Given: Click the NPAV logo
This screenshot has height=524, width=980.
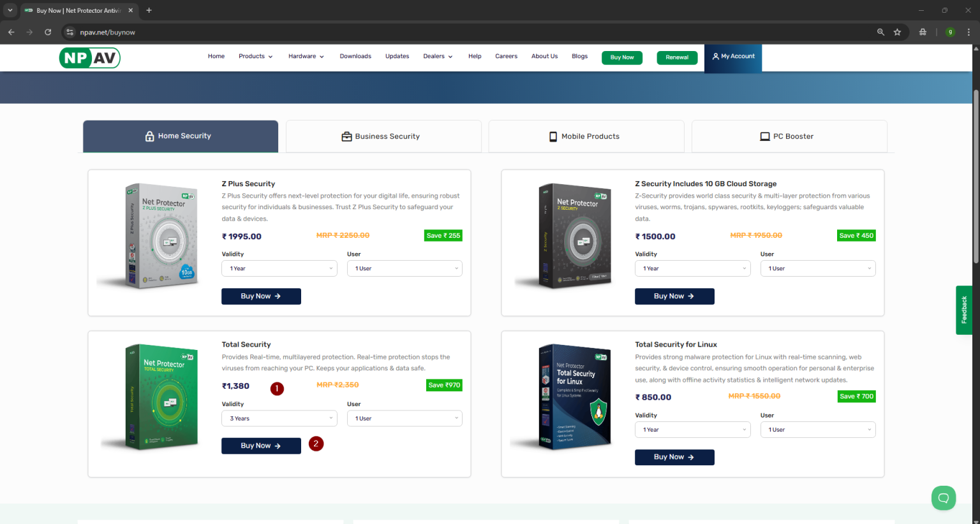Looking at the screenshot, I should point(89,57).
